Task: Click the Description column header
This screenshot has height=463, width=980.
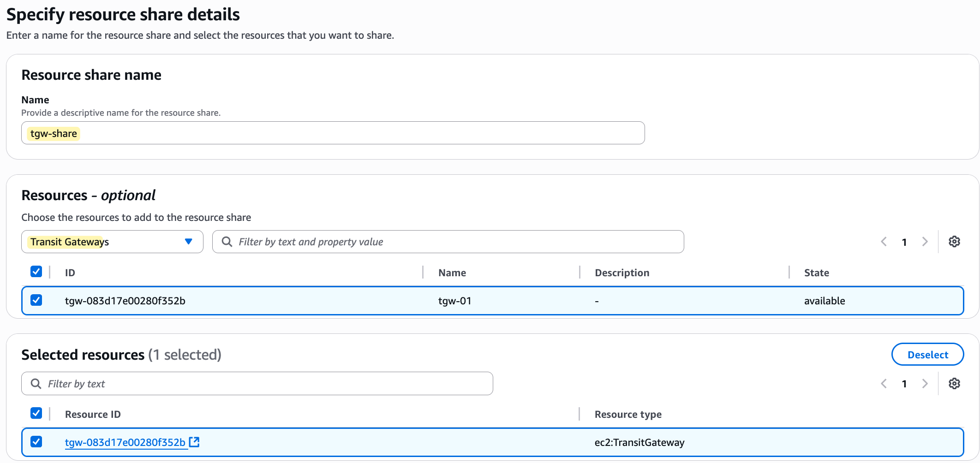Action: coord(622,273)
